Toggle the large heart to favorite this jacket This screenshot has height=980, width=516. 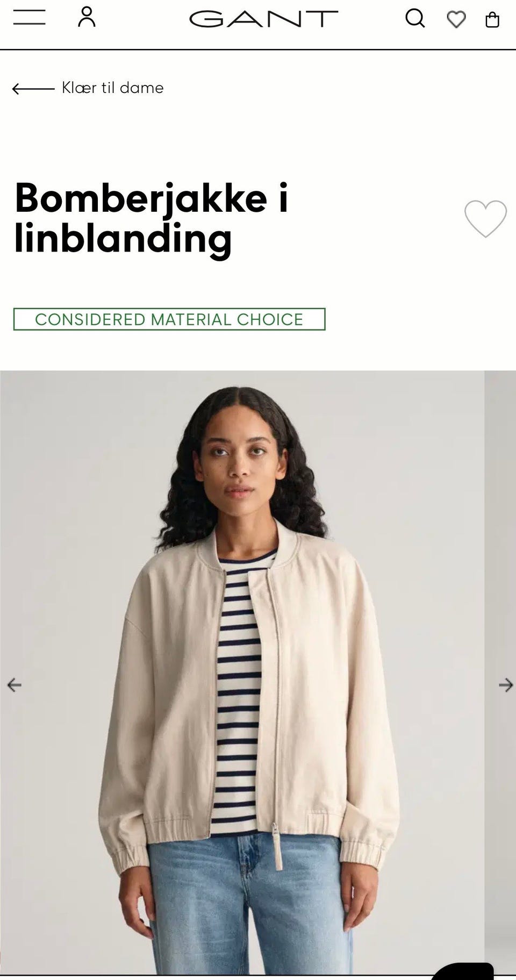point(485,218)
